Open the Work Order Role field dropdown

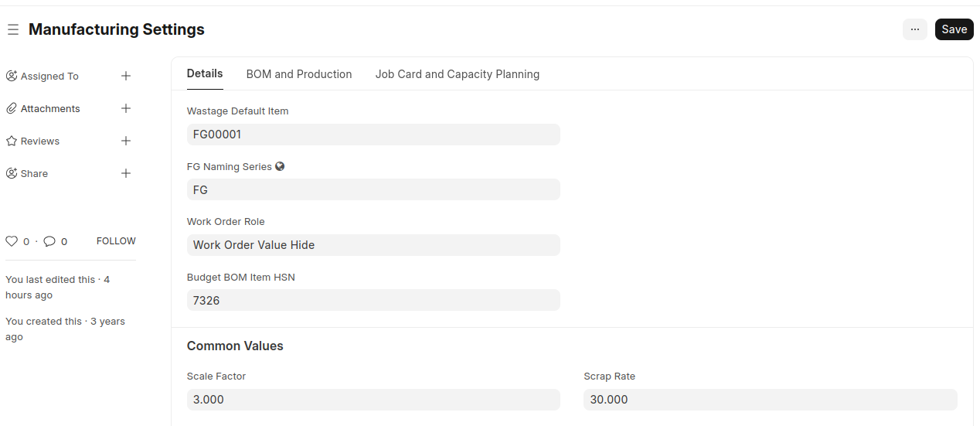[373, 245]
